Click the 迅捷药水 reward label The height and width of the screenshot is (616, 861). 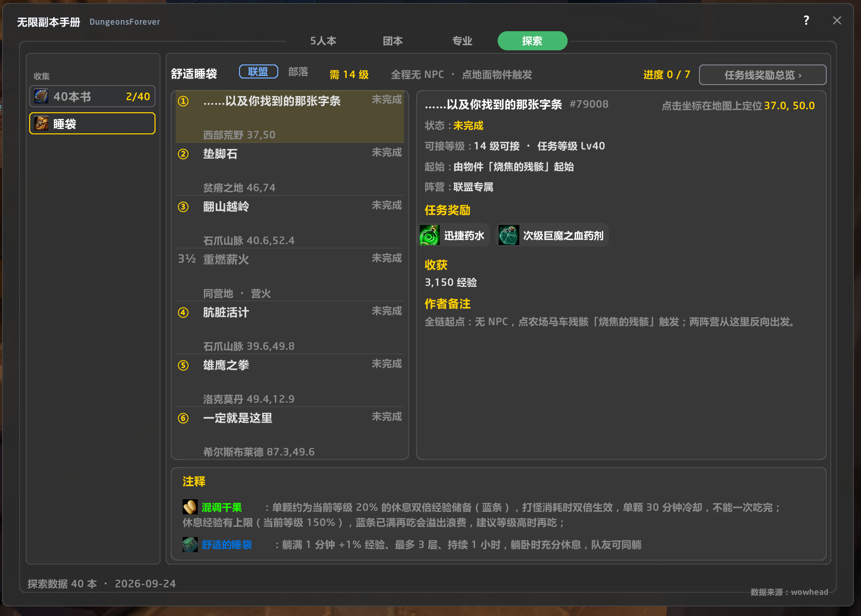pyautogui.click(x=464, y=236)
